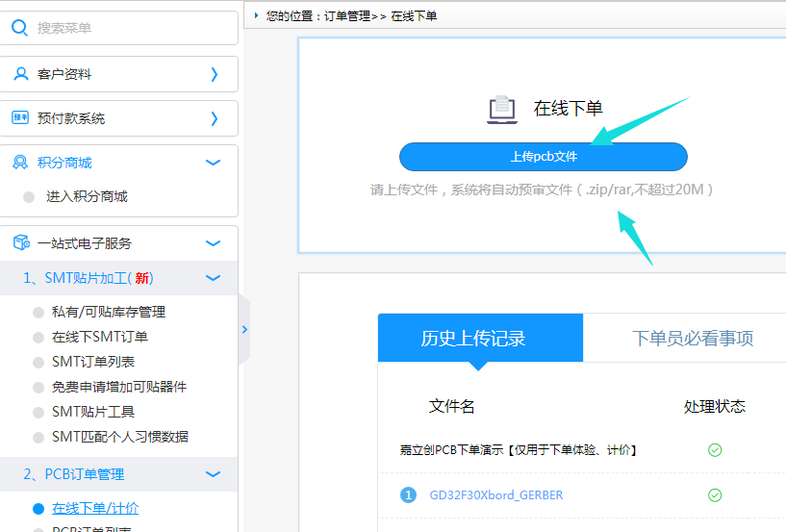This screenshot has width=786, height=532.
Task: Open 进入积分商城 in the sidebar
Action: click(87, 196)
